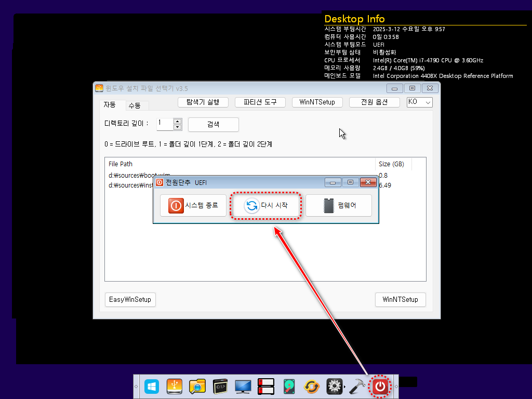Screen dimensions: 532x399
Task: Click the 탐색기 실행 button
Action: pyautogui.click(x=203, y=102)
